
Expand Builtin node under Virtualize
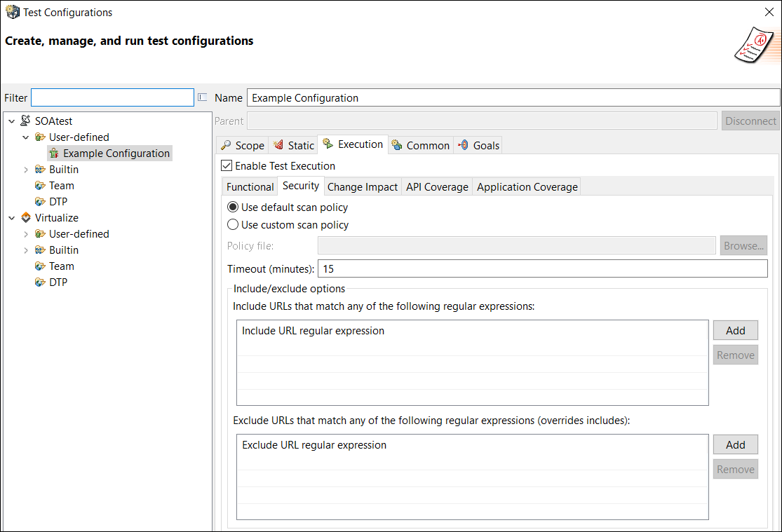26,250
